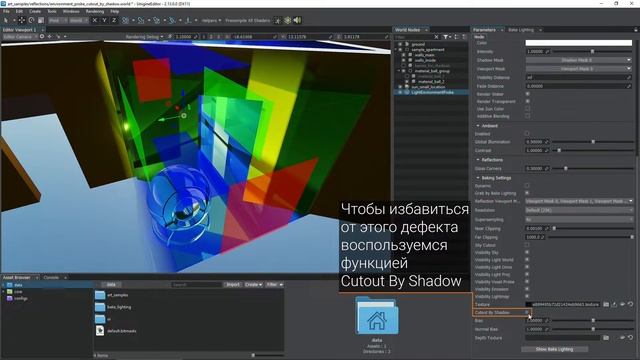Switch to the Console tab
The height and width of the screenshot is (360, 640).
(51, 277)
